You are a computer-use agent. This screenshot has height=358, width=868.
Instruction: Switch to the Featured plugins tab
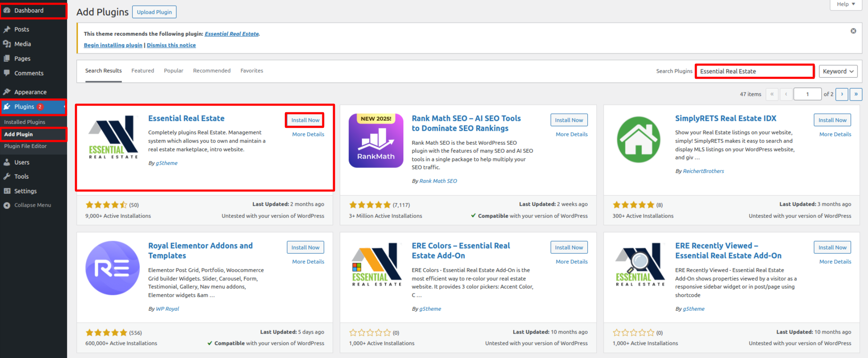pos(142,71)
